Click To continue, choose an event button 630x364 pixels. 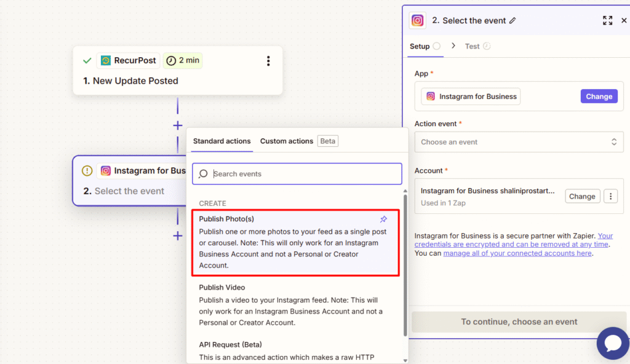click(519, 322)
